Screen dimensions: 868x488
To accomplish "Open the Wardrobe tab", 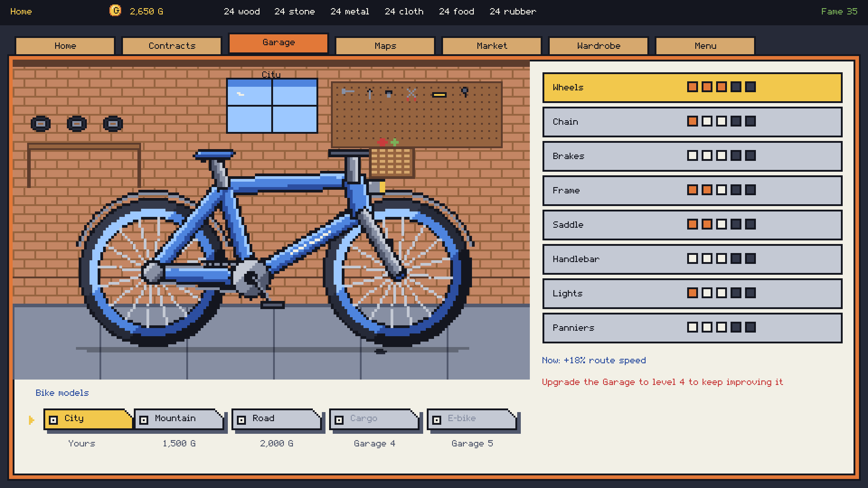I will coord(599,46).
